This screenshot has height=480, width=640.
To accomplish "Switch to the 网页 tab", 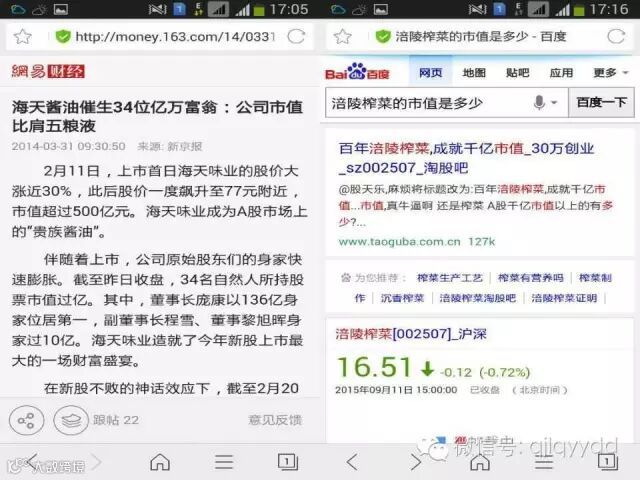I will [431, 73].
